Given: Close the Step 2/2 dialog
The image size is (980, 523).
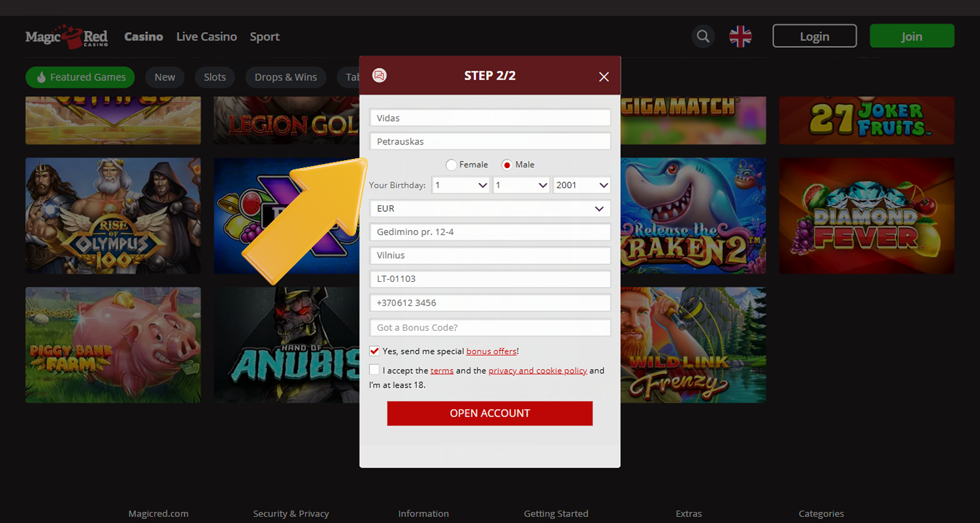Looking at the screenshot, I should point(604,76).
